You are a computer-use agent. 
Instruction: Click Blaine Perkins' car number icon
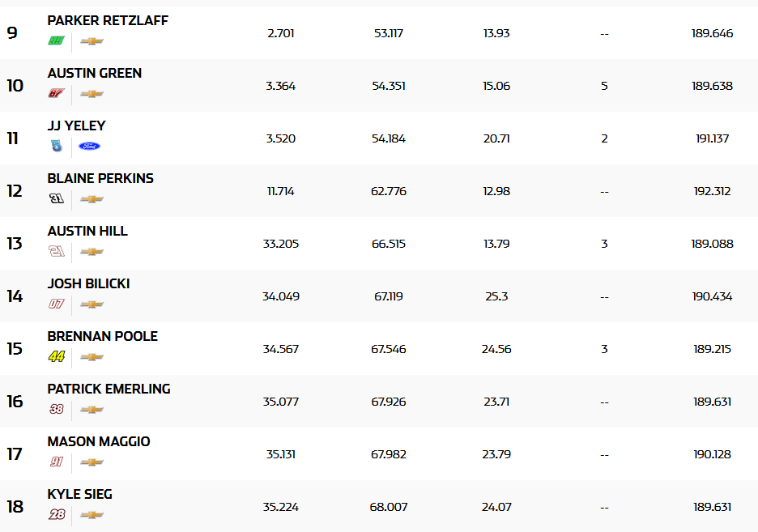click(56, 199)
